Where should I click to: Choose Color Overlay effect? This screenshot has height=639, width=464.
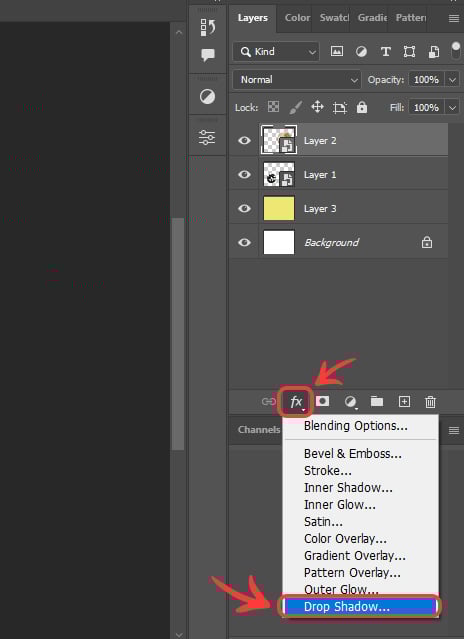pyautogui.click(x=361, y=539)
